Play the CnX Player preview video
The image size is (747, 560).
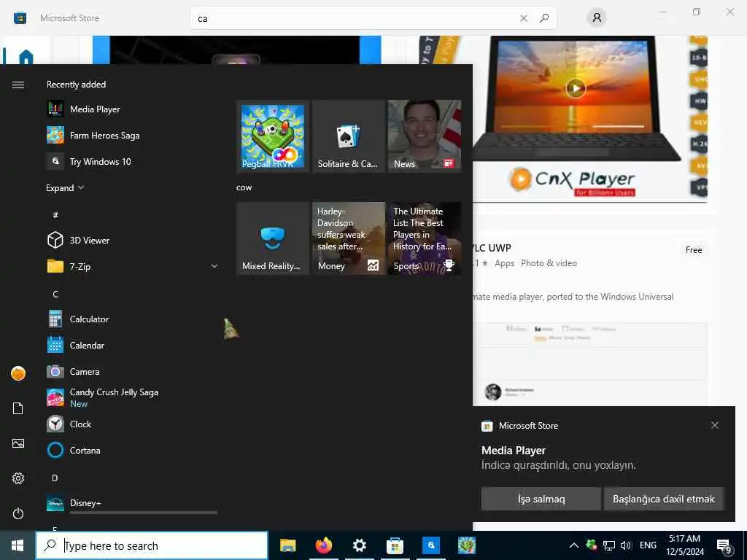point(576,88)
